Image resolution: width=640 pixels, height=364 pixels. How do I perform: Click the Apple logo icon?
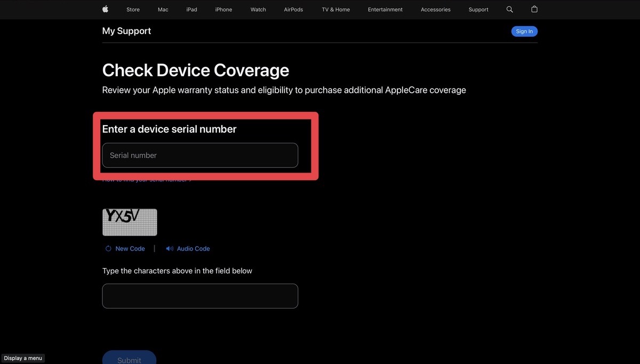pos(105,9)
